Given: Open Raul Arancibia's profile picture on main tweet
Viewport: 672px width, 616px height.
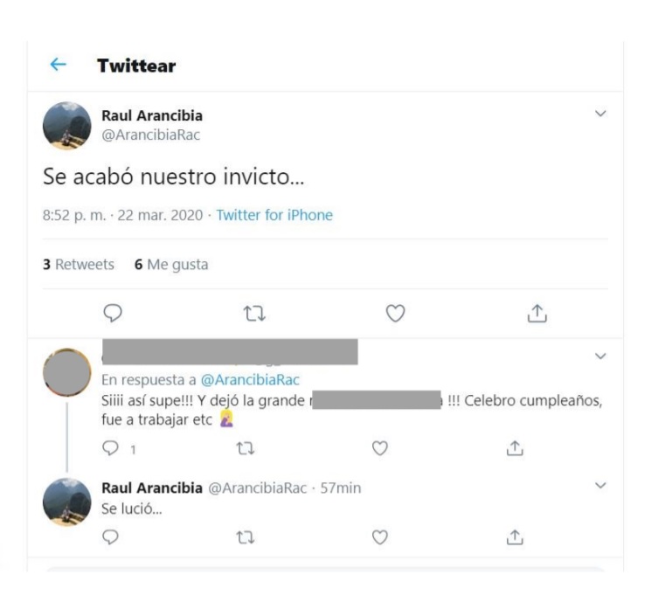Looking at the screenshot, I should (x=67, y=126).
